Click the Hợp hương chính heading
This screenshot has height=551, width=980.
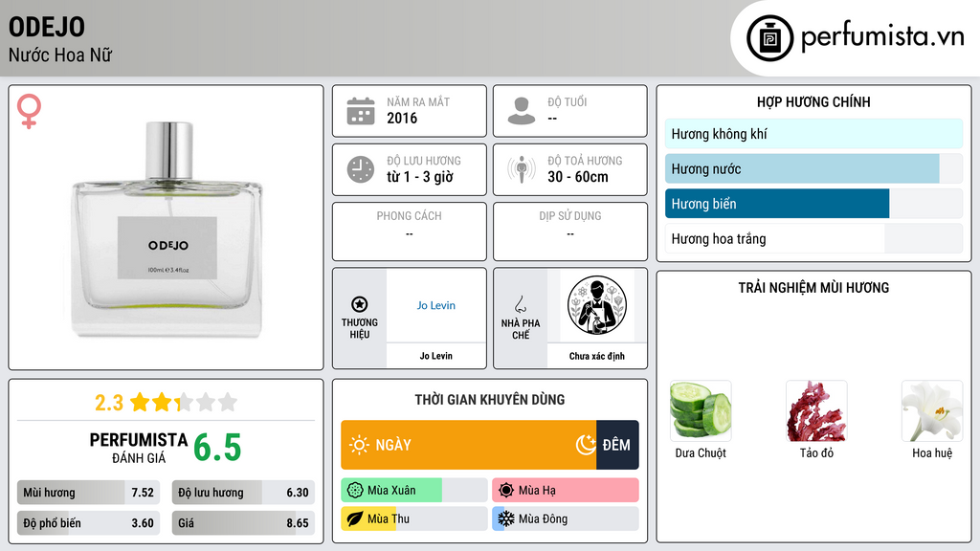(813, 101)
